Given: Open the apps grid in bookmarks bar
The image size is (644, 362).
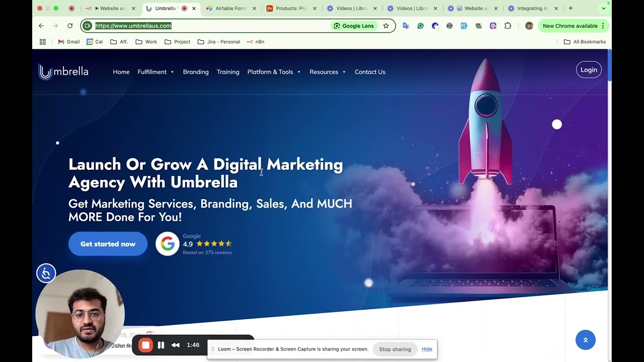Looking at the screenshot, I should pos(43,42).
